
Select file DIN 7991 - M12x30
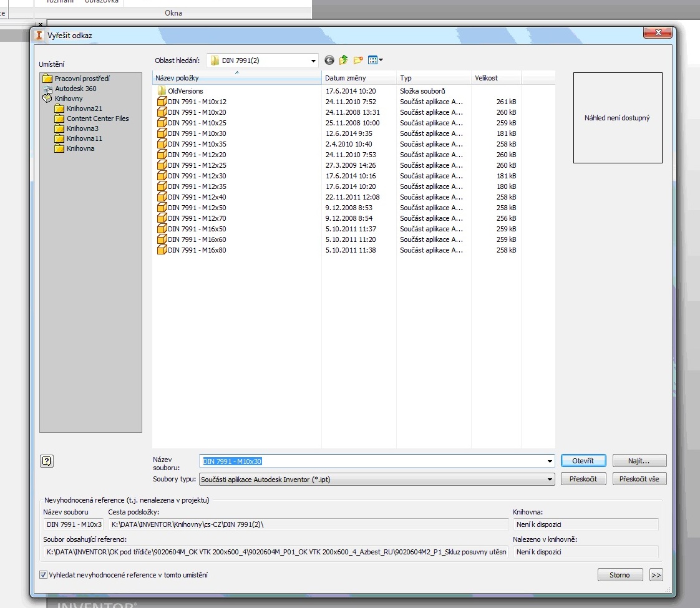[192, 176]
